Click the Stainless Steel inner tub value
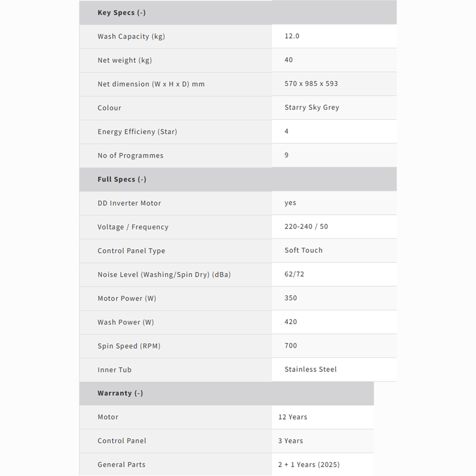This screenshot has width=476, height=476. 310,369
